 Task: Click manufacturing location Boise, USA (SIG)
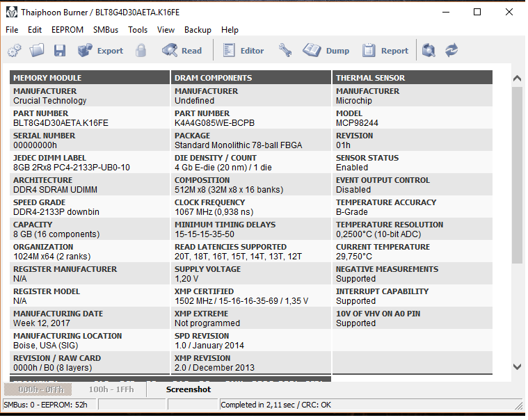click(x=45, y=346)
